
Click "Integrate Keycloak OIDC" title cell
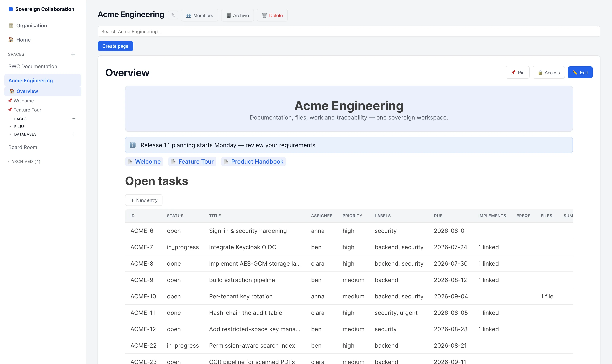242,247
